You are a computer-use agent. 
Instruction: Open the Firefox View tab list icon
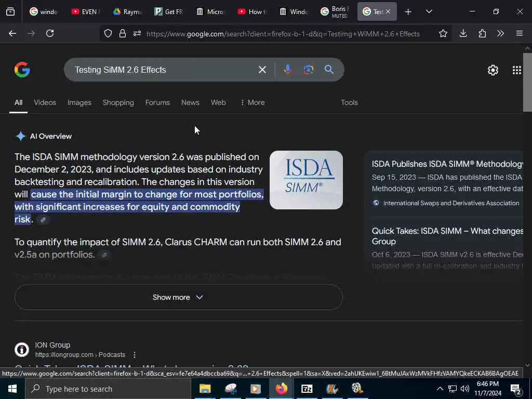point(10,11)
